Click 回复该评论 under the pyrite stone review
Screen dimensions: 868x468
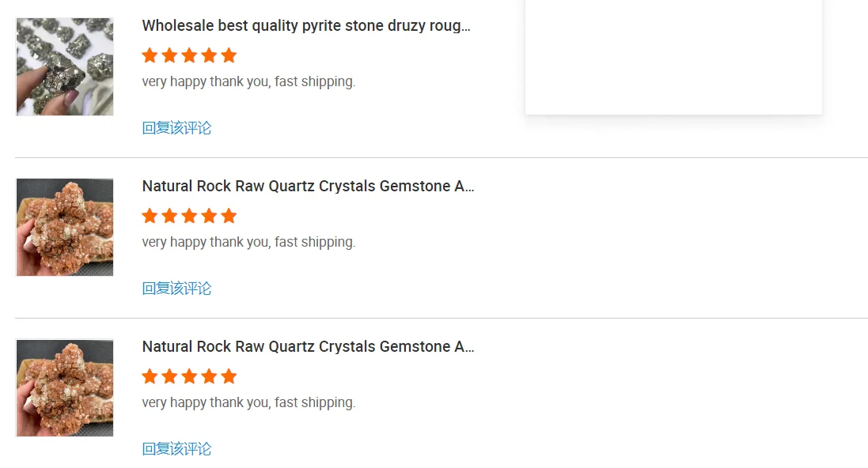[176, 128]
